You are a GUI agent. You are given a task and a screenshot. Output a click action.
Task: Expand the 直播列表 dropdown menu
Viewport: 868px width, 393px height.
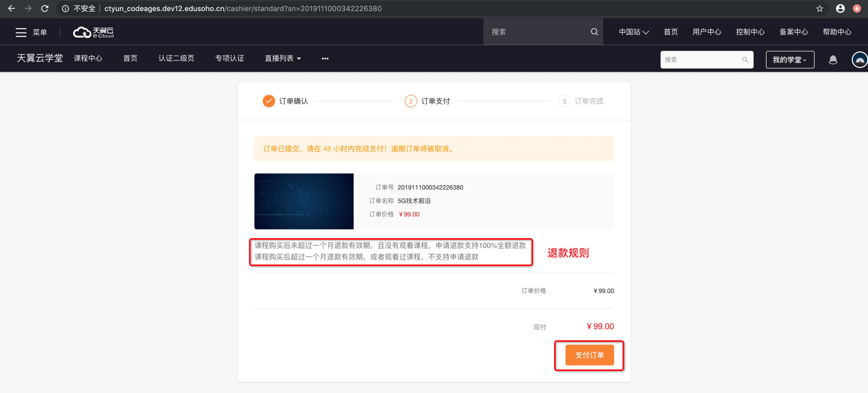(x=282, y=59)
